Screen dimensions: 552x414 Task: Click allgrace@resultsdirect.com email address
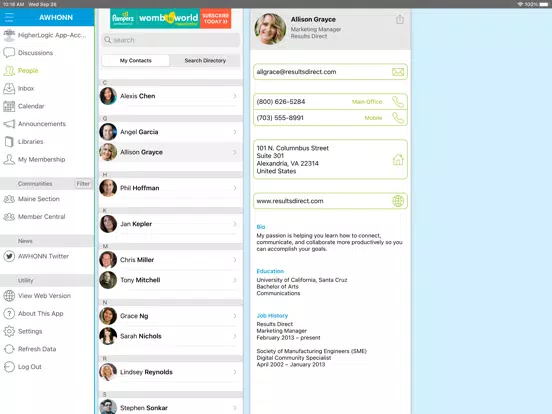click(296, 72)
